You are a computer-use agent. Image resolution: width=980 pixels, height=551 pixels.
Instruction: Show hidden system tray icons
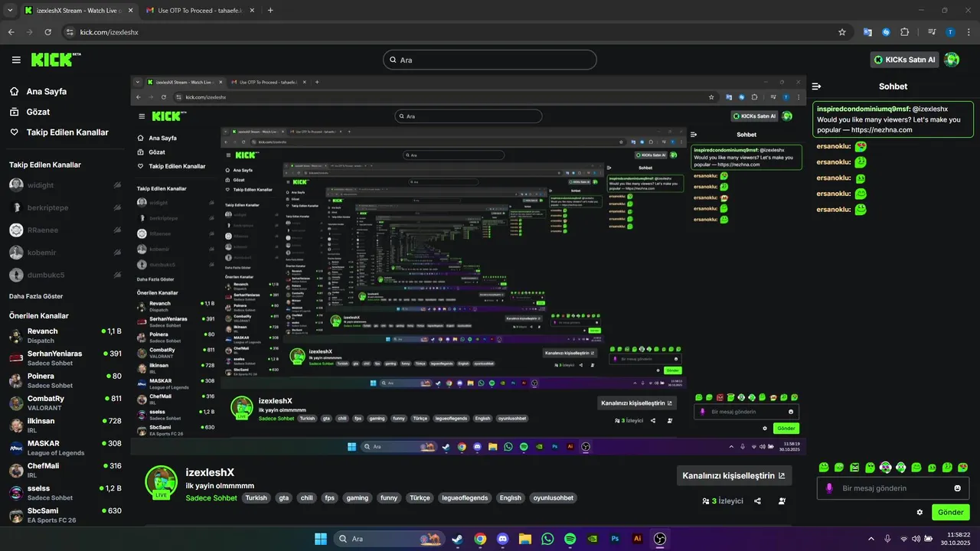point(871,539)
